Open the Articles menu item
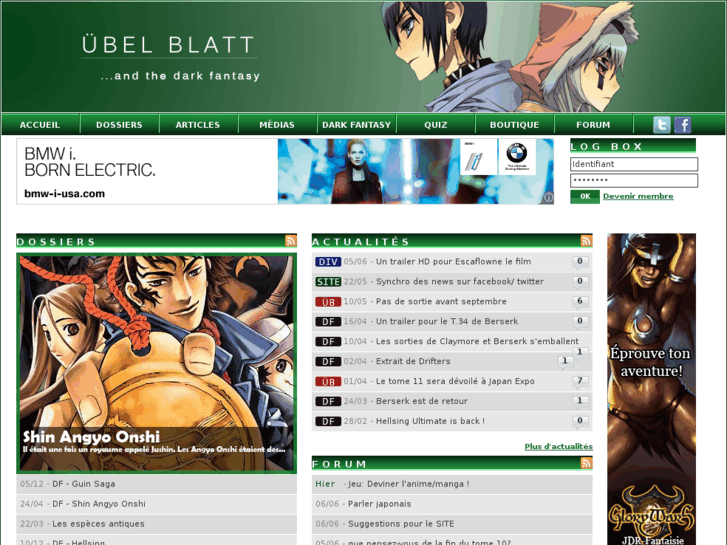Image resolution: width=727 pixels, height=545 pixels. 198,125
